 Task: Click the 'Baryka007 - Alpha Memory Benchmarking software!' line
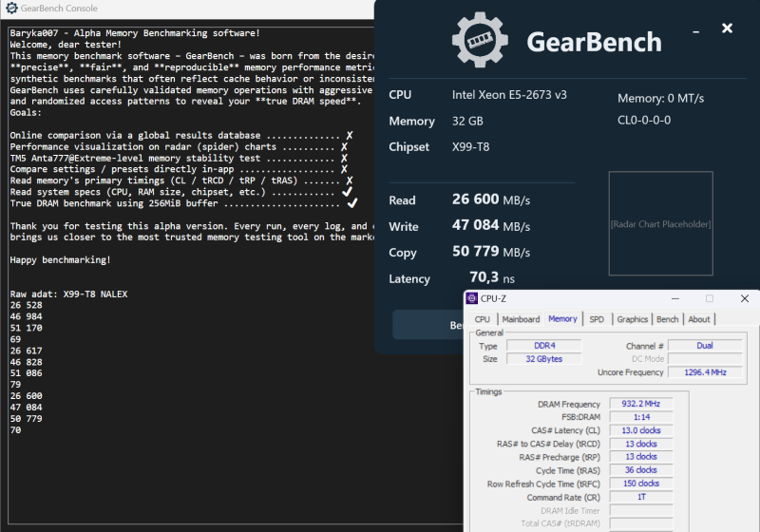(135, 33)
